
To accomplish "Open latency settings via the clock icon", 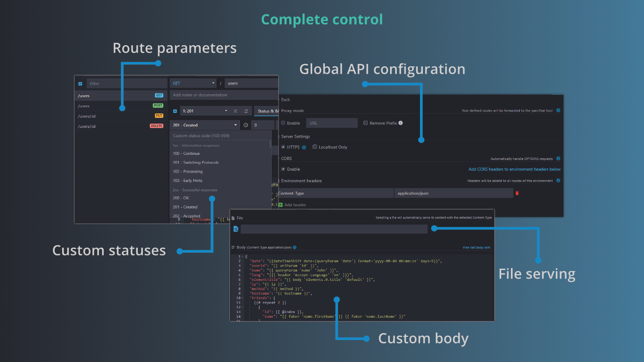I will point(246,125).
